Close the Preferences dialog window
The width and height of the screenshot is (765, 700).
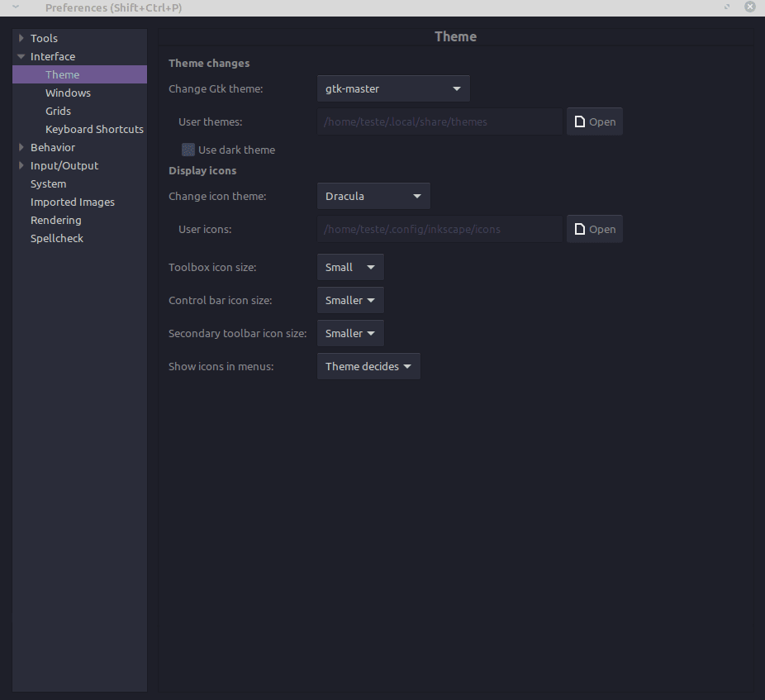749,7
